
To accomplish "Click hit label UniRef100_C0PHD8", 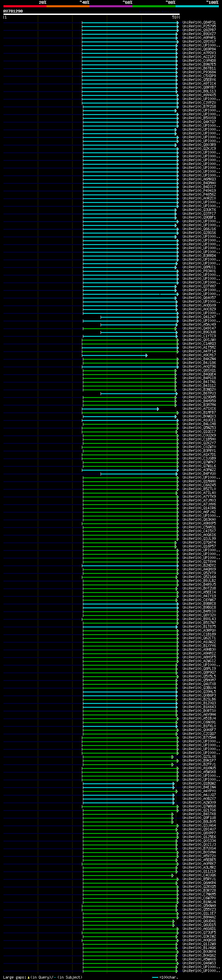I will pos(199,60).
